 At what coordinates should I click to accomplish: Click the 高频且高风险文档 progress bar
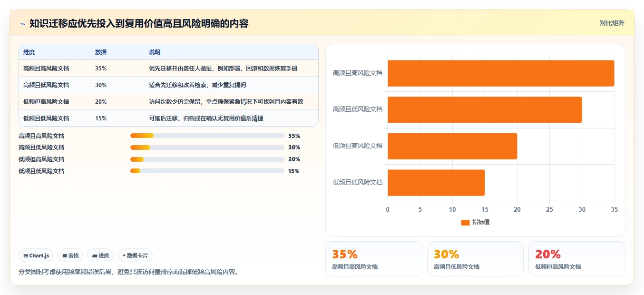tap(207, 136)
